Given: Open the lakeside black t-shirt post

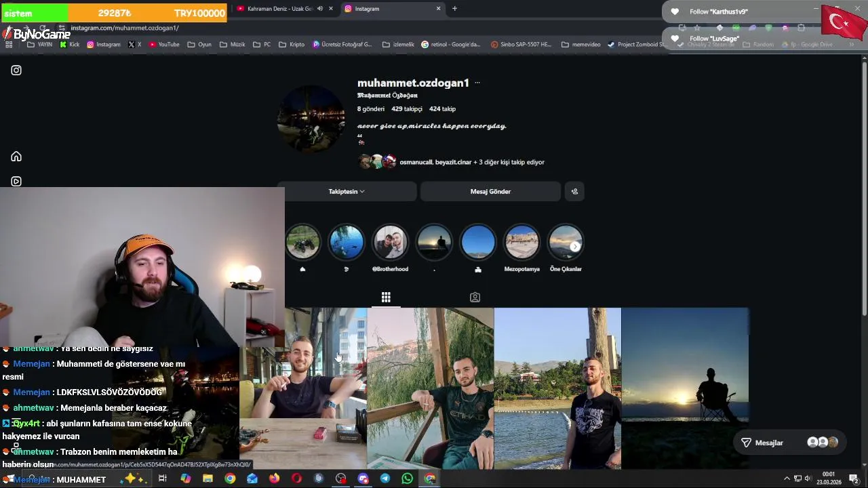Looking at the screenshot, I should click(x=557, y=388).
